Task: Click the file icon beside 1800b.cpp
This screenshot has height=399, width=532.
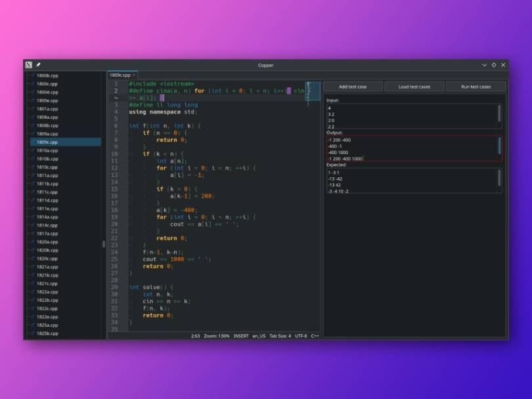Action: click(32, 75)
